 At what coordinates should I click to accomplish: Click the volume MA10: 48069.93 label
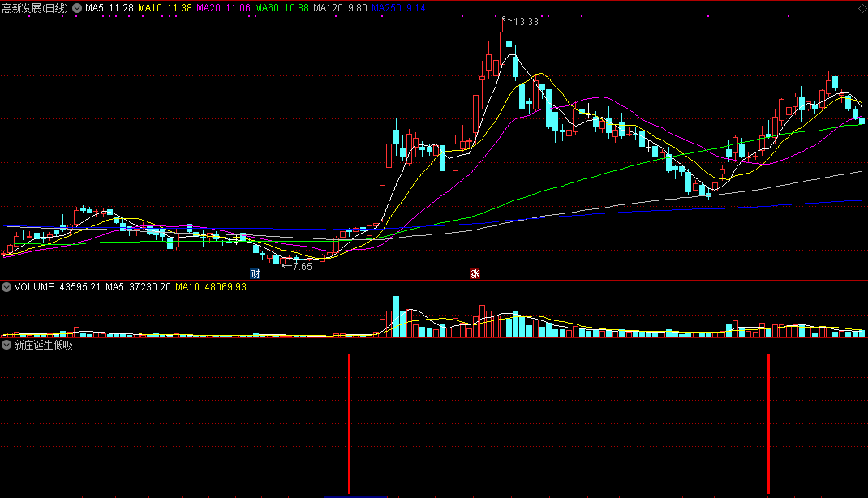point(210,287)
